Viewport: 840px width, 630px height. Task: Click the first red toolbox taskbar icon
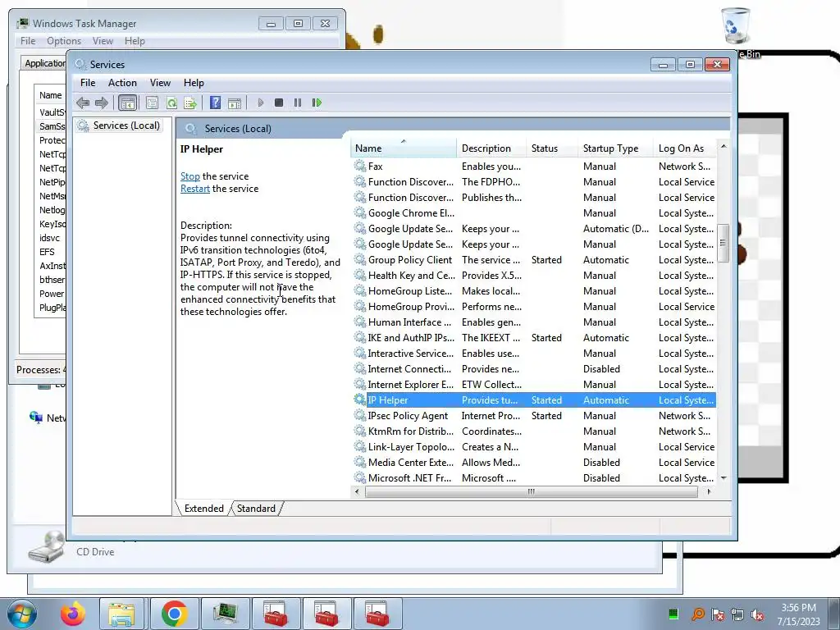276,614
